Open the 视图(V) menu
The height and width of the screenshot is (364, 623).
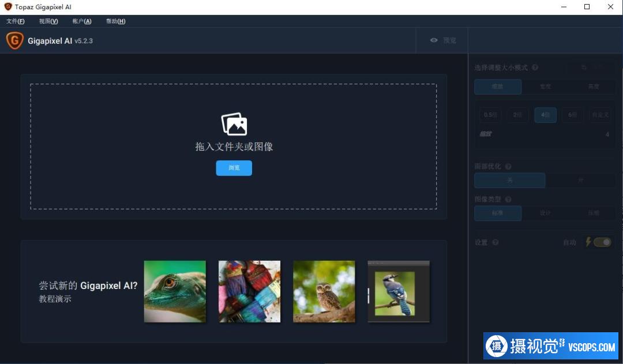[48, 21]
